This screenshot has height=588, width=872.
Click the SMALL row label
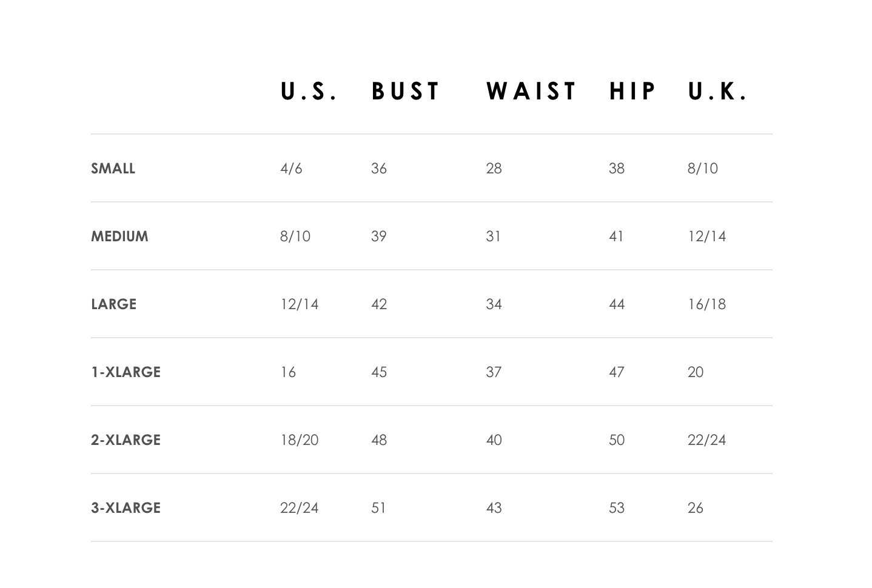113,169
